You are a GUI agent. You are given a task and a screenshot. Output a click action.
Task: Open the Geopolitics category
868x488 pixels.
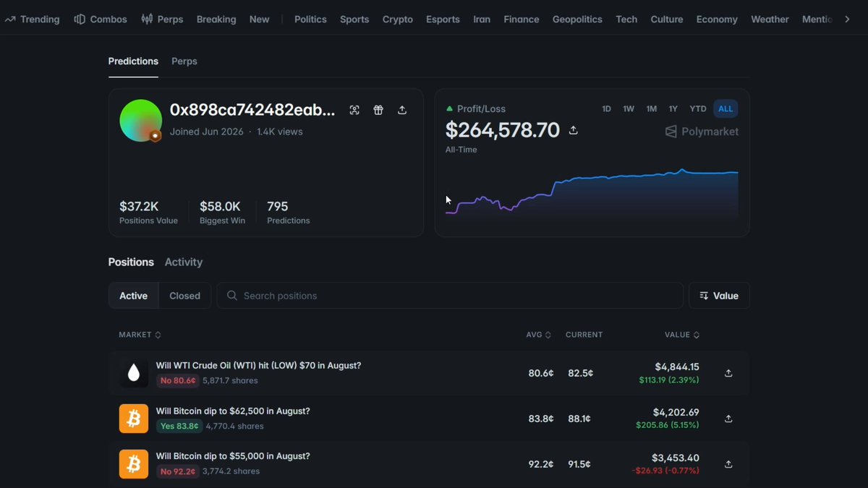[x=577, y=20]
